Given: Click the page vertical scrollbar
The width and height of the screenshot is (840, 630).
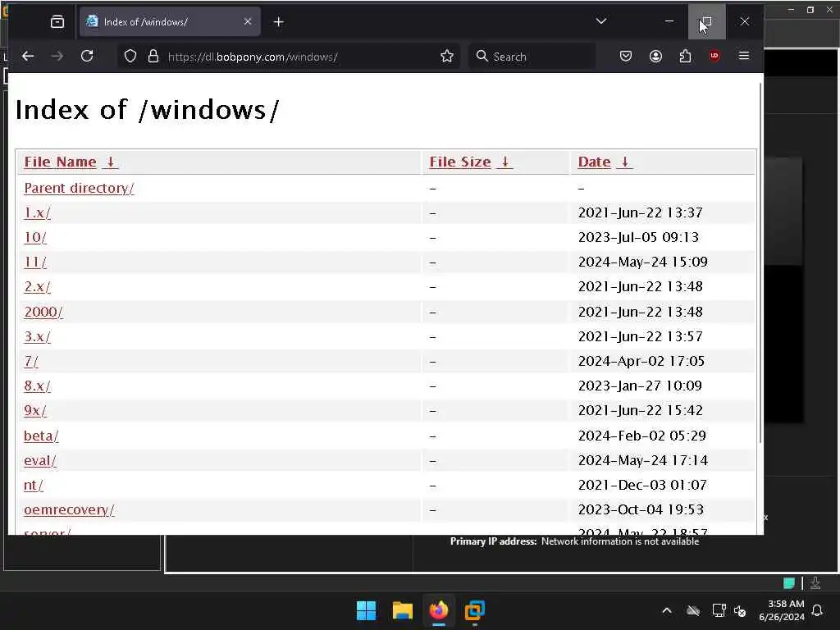Looking at the screenshot, I should click(760, 262).
